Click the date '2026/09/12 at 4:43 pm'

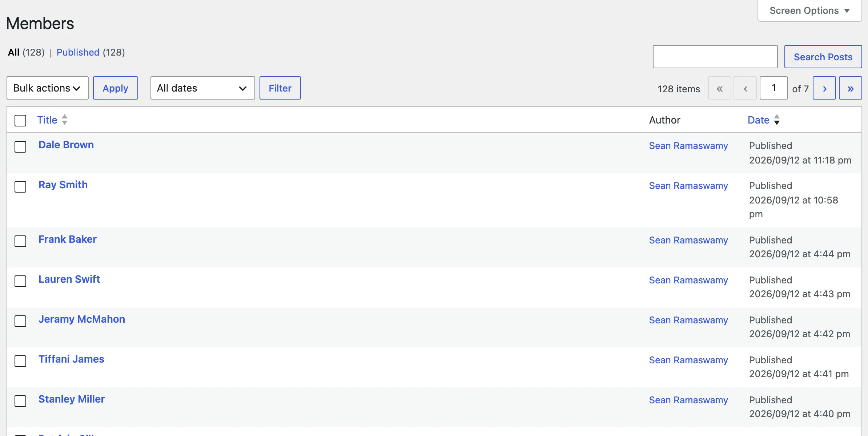800,294
